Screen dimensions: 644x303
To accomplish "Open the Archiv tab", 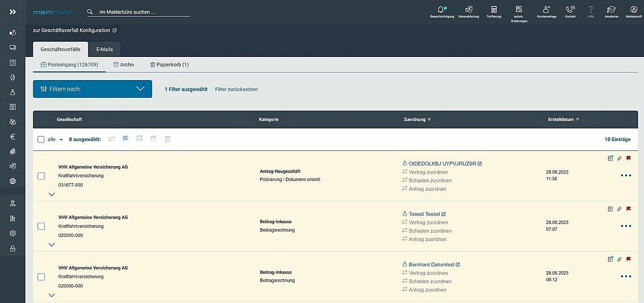I will [x=124, y=64].
